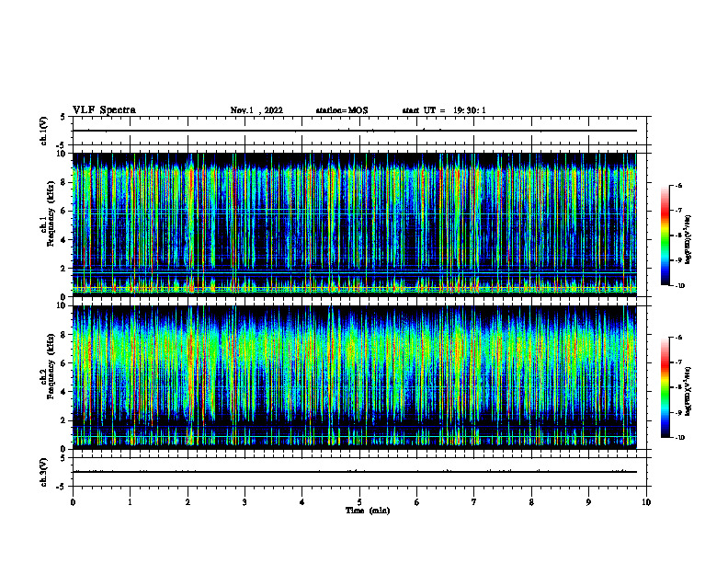The height and width of the screenshot is (563, 728).
Task: Click the "-6" label on ch.1 color bar
Action: pos(678,185)
